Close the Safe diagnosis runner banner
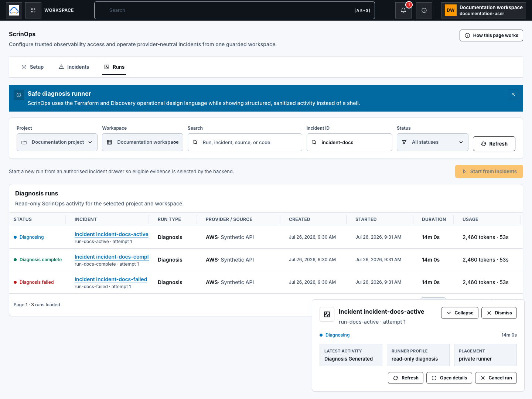Viewport: 532px width, 399px height. 513,94
